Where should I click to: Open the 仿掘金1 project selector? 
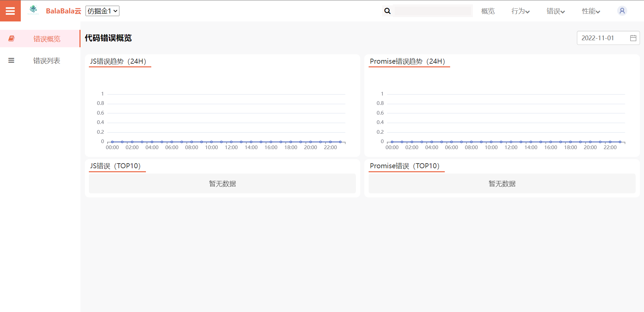(102, 11)
